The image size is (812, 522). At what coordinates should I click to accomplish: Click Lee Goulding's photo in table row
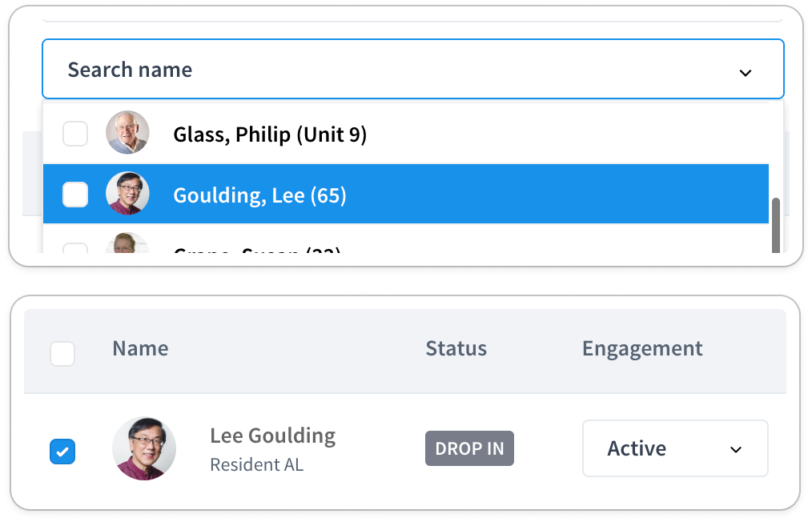pos(144,448)
